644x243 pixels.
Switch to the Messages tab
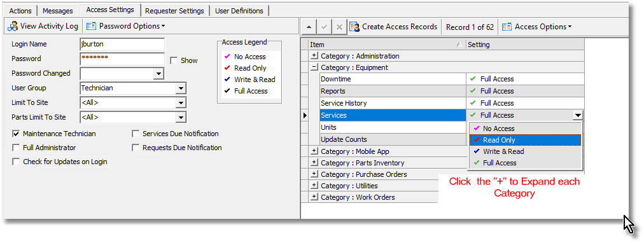tap(57, 11)
